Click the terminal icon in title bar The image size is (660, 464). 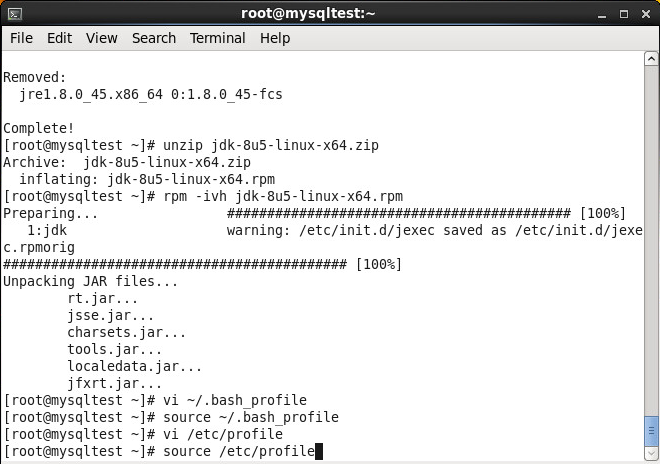(x=15, y=14)
